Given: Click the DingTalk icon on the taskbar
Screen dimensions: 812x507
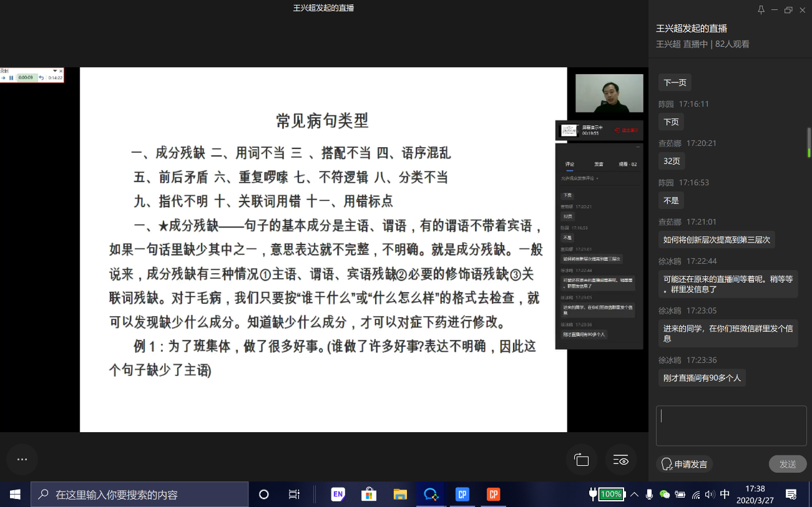Looking at the screenshot, I should pyautogui.click(x=431, y=495).
